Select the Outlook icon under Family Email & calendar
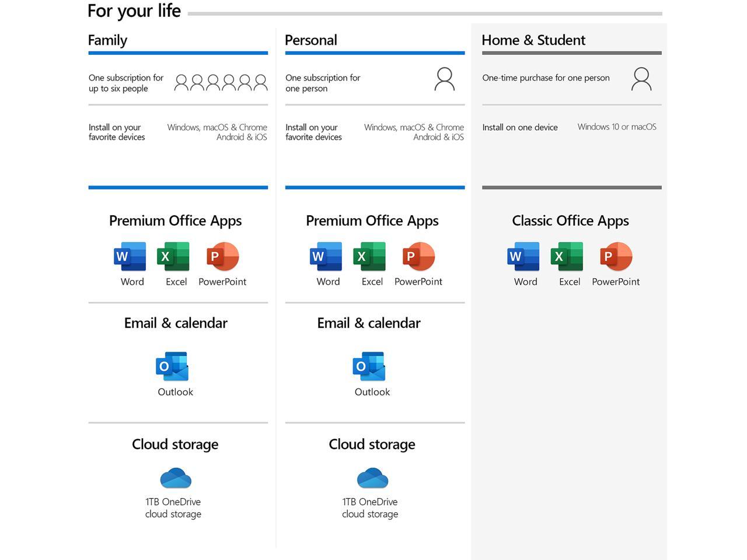 (173, 366)
